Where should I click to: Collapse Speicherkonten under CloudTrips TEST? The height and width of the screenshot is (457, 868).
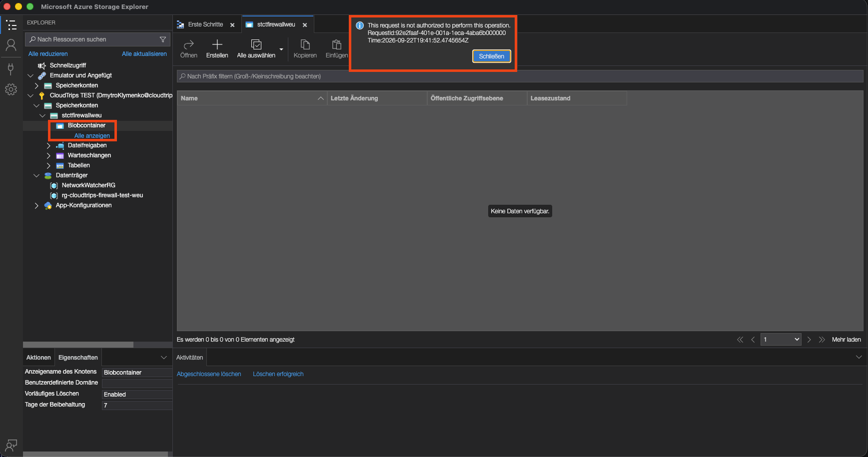point(36,106)
